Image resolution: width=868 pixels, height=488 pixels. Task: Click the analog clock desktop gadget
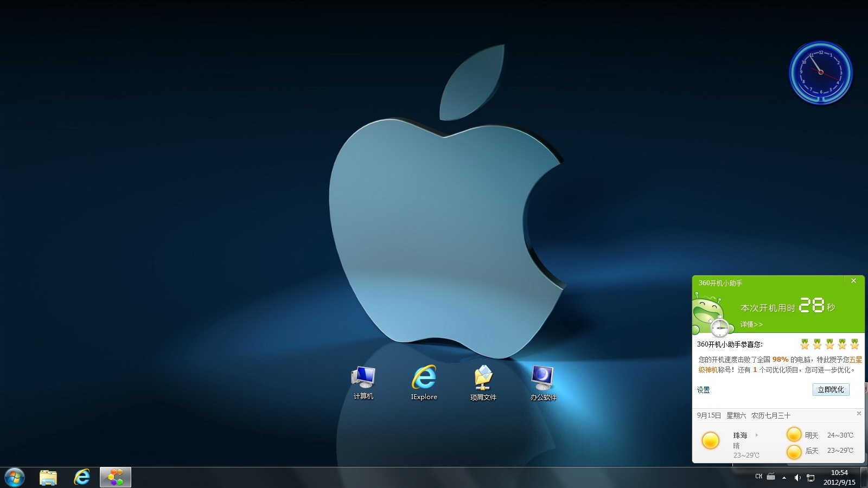click(820, 72)
